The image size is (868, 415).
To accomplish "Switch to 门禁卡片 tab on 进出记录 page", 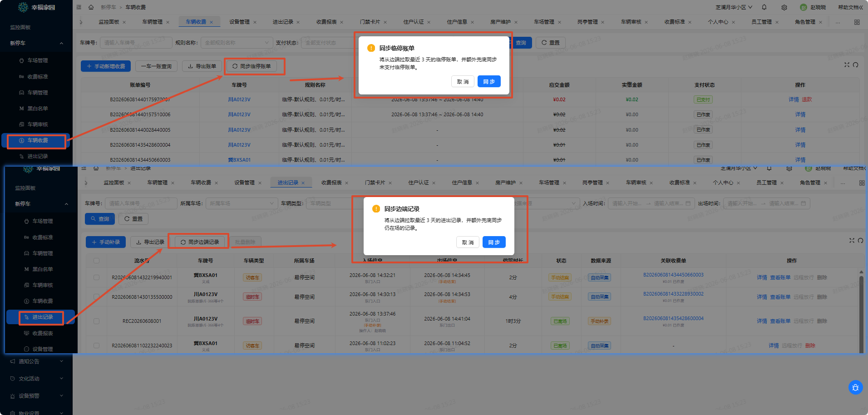I will point(375,183).
